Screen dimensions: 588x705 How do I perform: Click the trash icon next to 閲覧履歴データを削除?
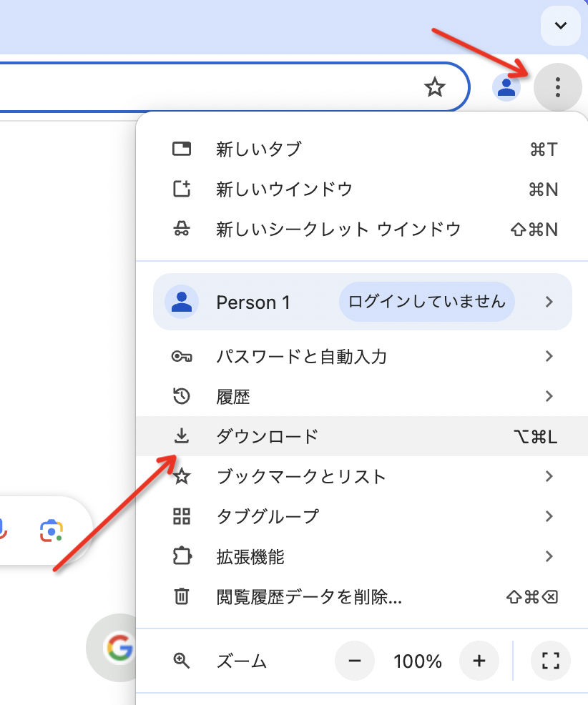click(183, 598)
